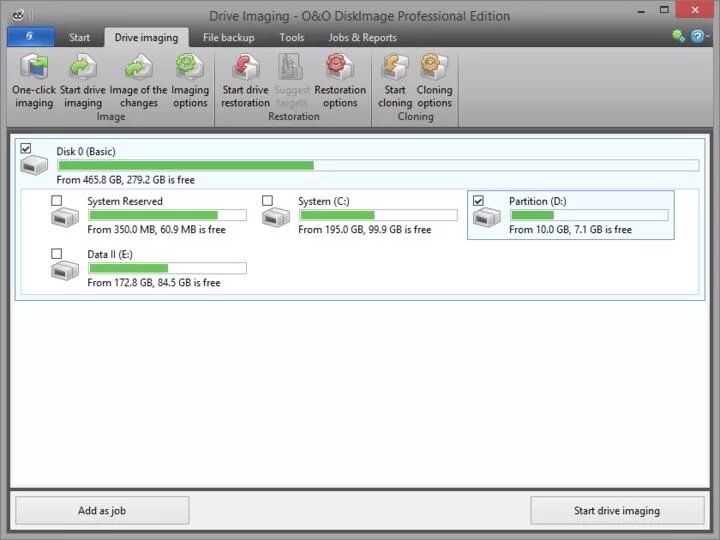The width and height of the screenshot is (720, 540).
Task: Select the Start drive imaging ribbon icon
Action: point(83,68)
